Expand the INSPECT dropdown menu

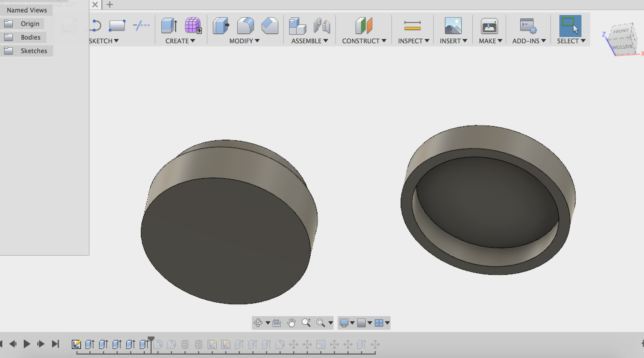414,41
